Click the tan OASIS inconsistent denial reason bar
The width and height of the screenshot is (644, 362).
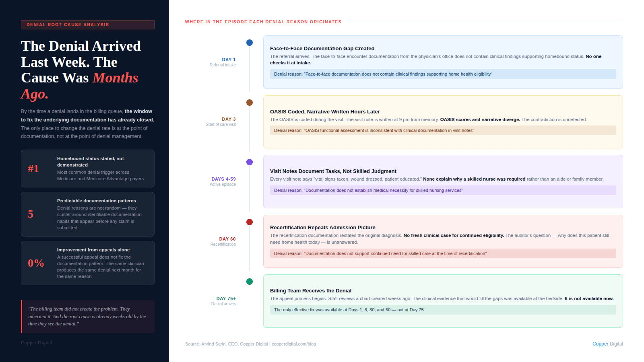[443, 130]
